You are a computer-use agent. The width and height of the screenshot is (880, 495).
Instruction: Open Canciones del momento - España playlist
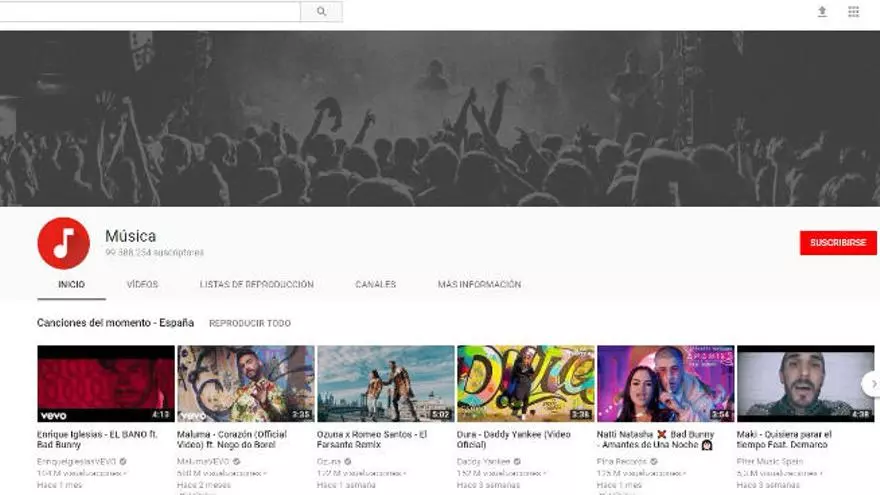pyautogui.click(x=115, y=323)
